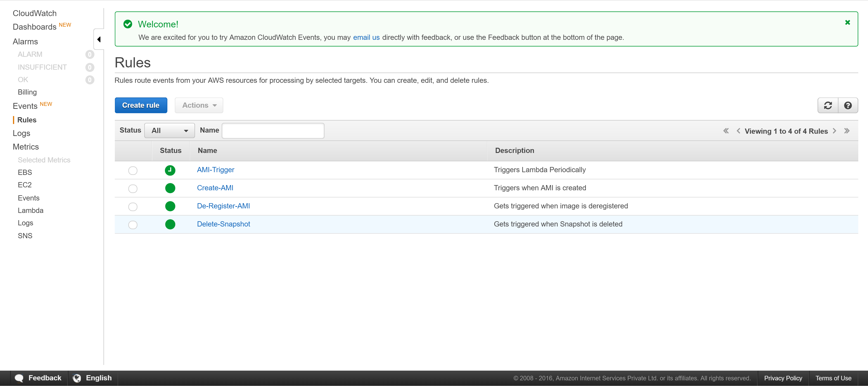
Task: Open Metrics section in sidebar
Action: (x=26, y=147)
